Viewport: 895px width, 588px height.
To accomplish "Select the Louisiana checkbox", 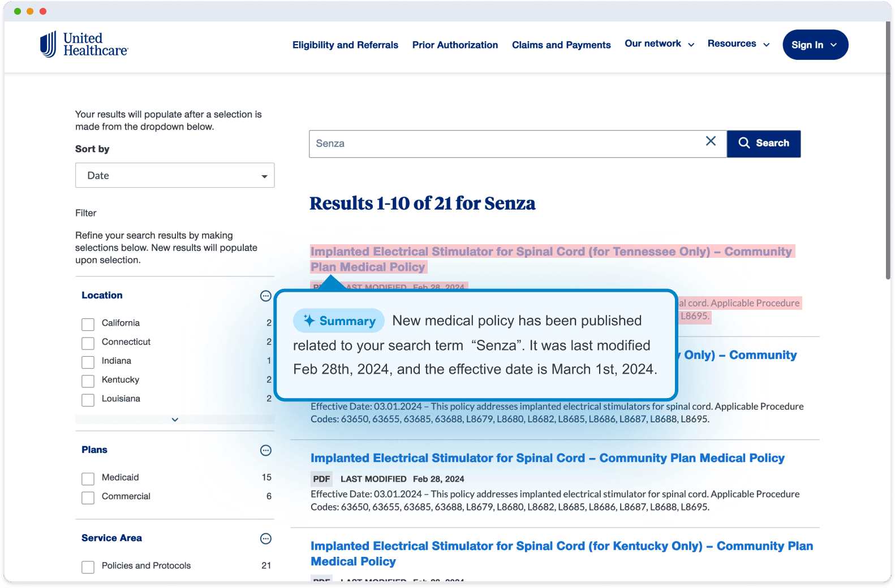I will 88,400.
